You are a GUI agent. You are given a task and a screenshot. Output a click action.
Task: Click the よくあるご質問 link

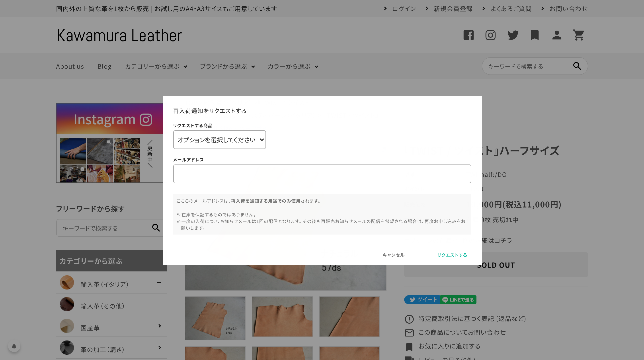(511, 9)
